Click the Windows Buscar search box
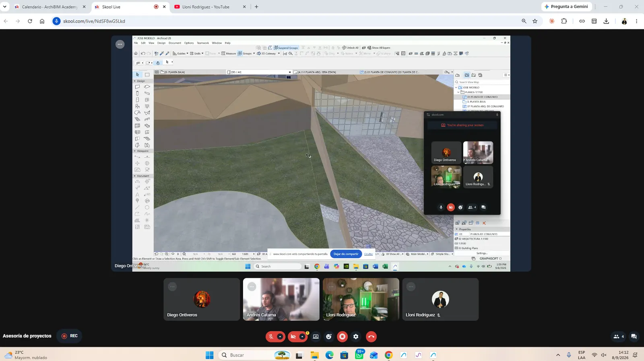The height and width of the screenshot is (361, 644). coord(255,355)
